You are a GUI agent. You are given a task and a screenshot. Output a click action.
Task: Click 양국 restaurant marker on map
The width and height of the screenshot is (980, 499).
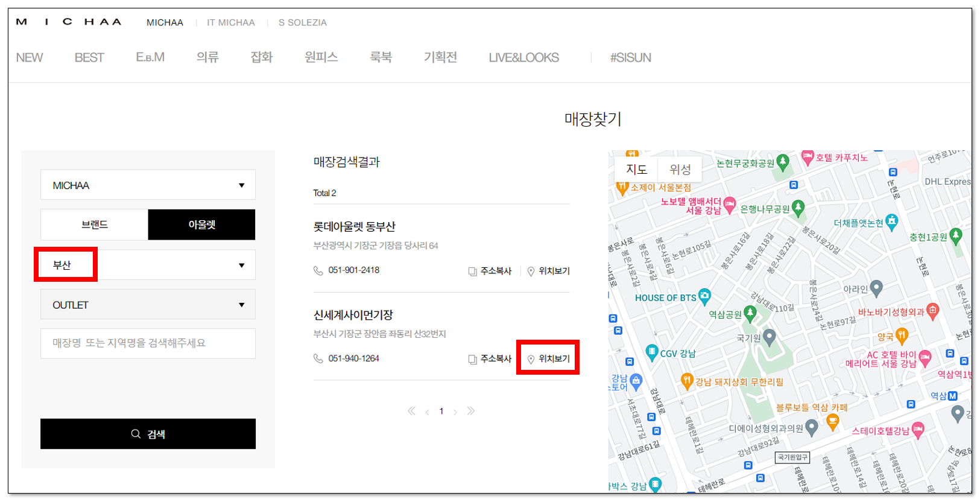click(902, 334)
